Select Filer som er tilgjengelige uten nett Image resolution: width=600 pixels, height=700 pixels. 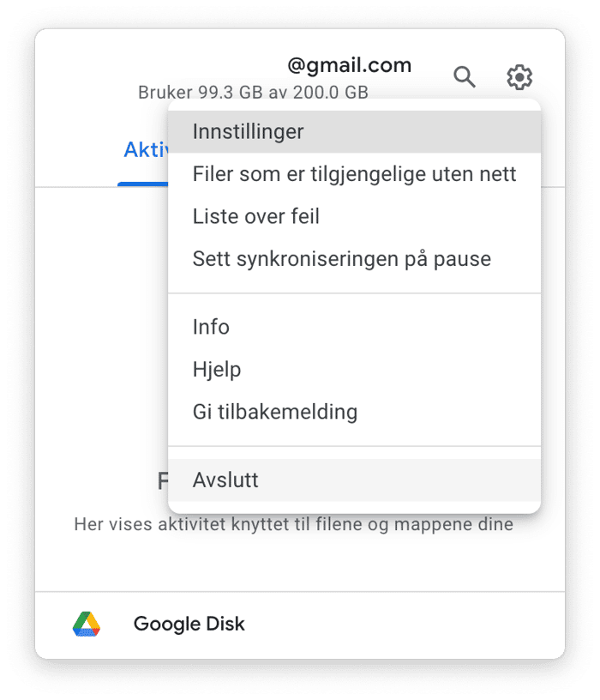[354, 174]
